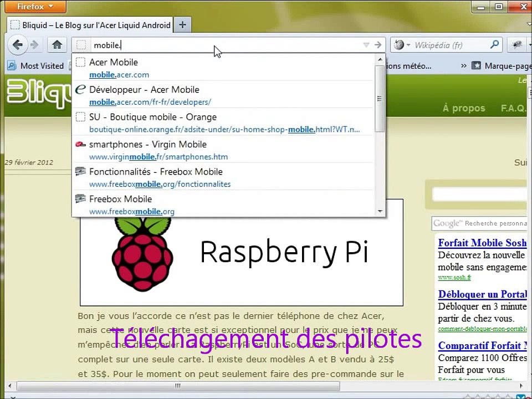Click the Marque-pages star icon
This screenshot has height=399, width=532.
(x=476, y=65)
